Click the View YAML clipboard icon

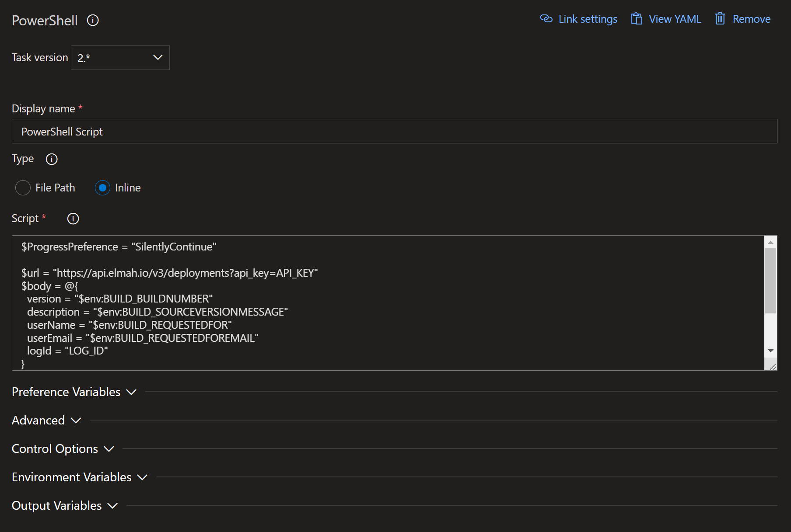[637, 19]
